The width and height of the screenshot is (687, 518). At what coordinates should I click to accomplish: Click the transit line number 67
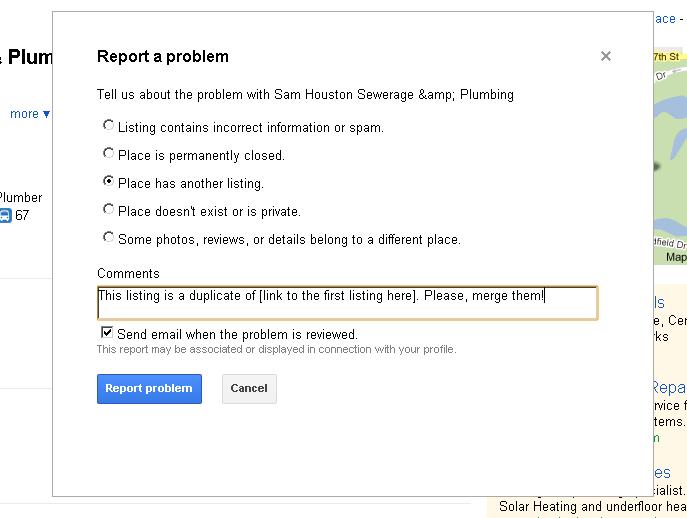[22, 215]
